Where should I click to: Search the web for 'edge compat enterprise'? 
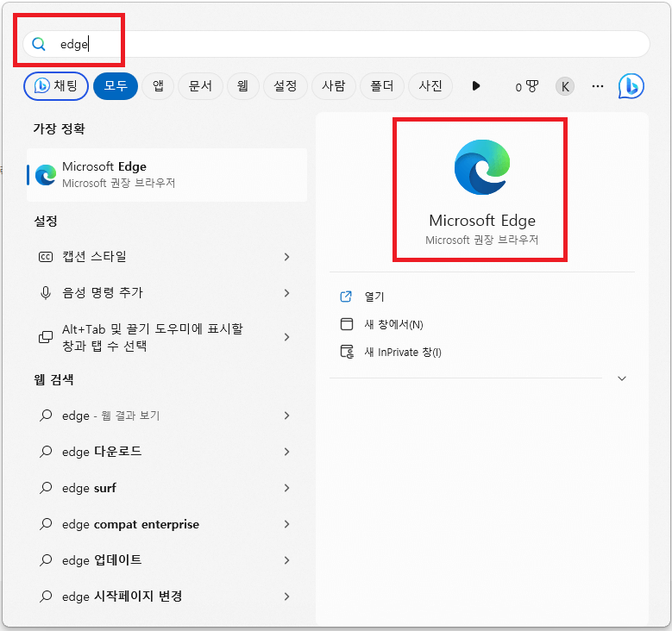[167, 524]
